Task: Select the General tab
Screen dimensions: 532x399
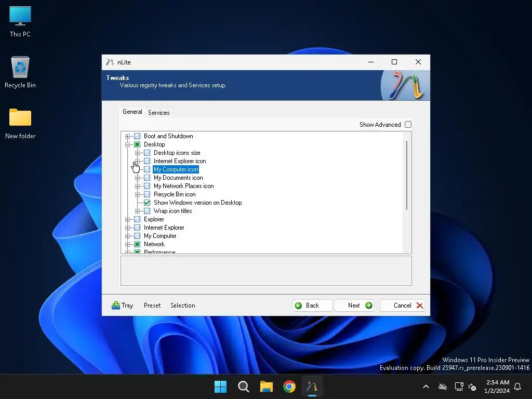Action: [x=132, y=112]
